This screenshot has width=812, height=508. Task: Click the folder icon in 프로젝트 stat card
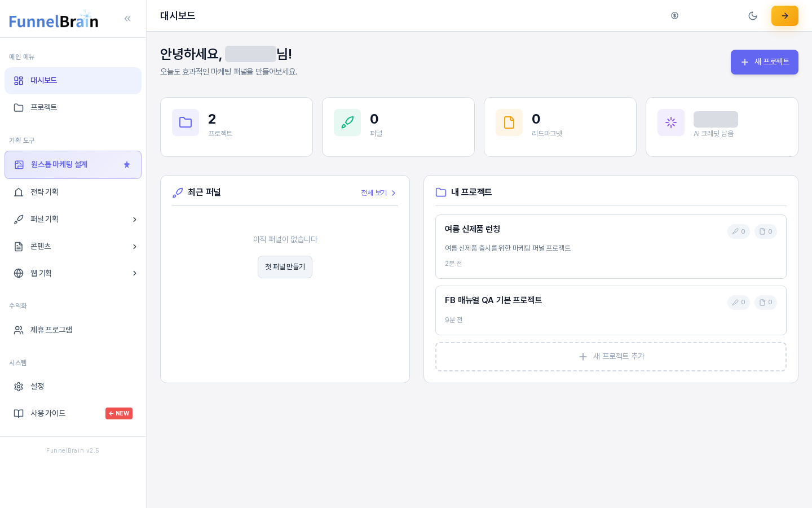click(186, 122)
